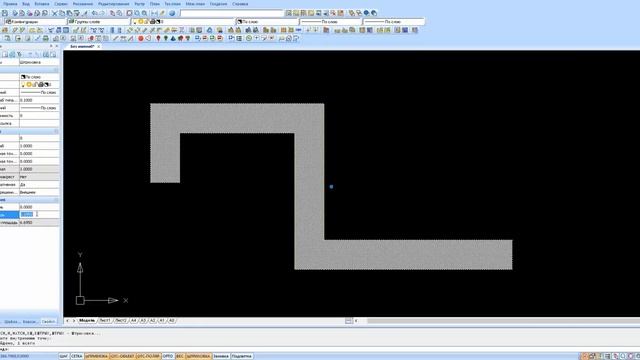Screen dimensions: 640x360
Task: Click the red map pin icon in lower toolbar
Action: click(158, 38)
